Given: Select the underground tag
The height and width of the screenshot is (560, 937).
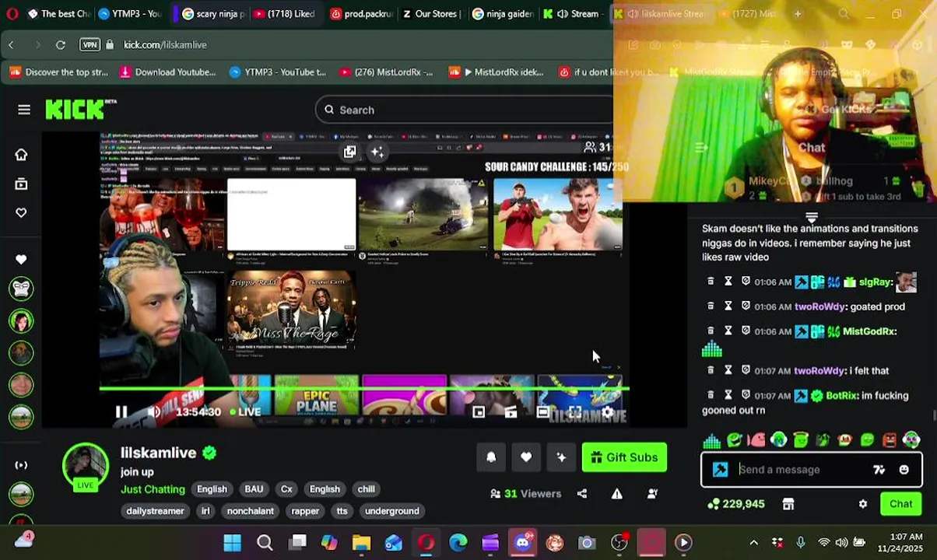Looking at the screenshot, I should [x=392, y=511].
